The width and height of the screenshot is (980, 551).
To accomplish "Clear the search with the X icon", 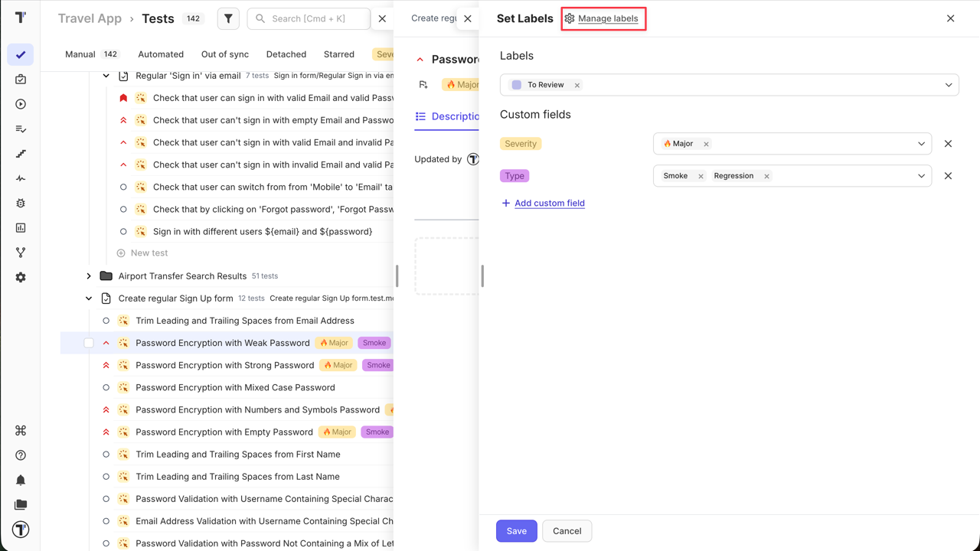I will [382, 18].
